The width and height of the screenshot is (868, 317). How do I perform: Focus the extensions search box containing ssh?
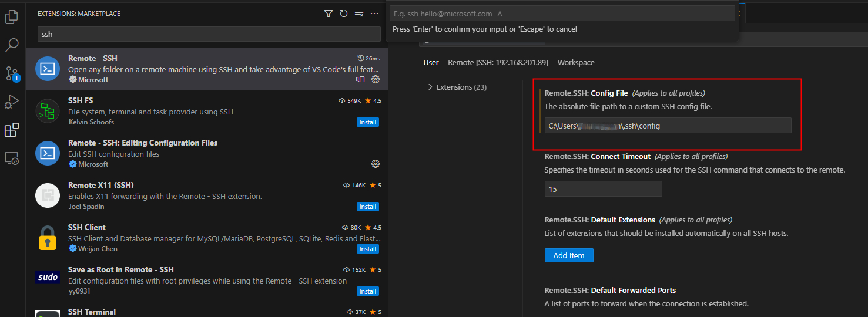point(209,34)
